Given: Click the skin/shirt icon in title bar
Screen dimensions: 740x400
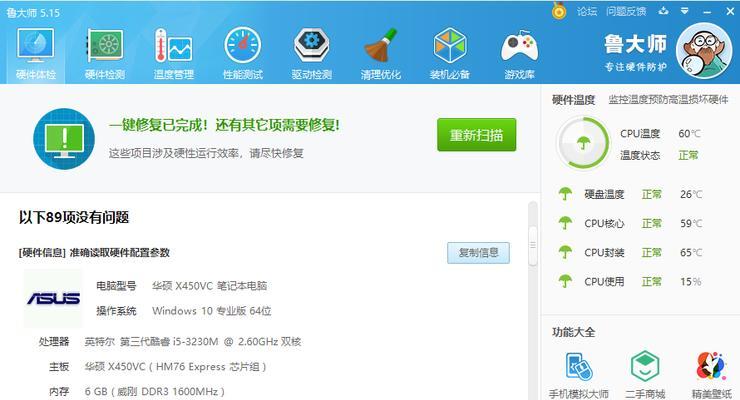Looking at the screenshot, I should pos(664,11).
